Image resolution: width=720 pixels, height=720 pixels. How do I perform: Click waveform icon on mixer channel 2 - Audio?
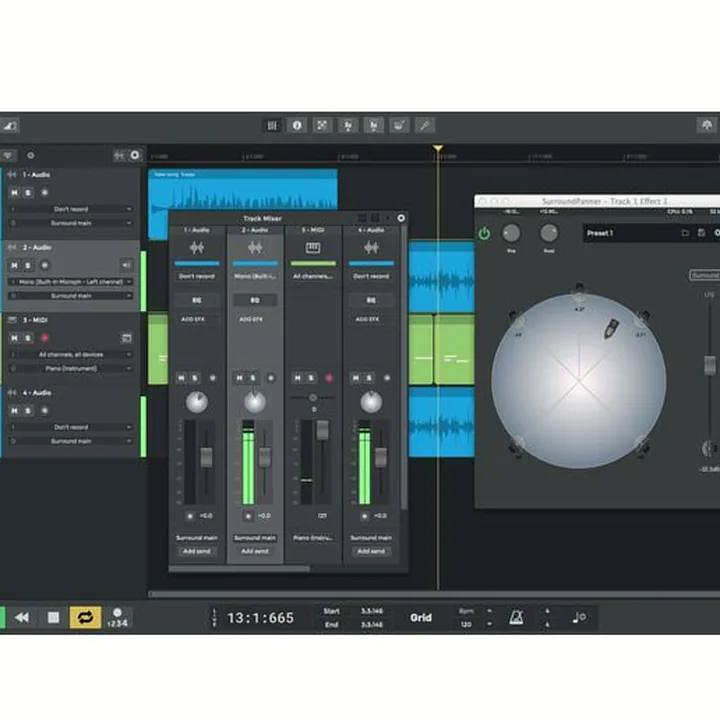255,248
